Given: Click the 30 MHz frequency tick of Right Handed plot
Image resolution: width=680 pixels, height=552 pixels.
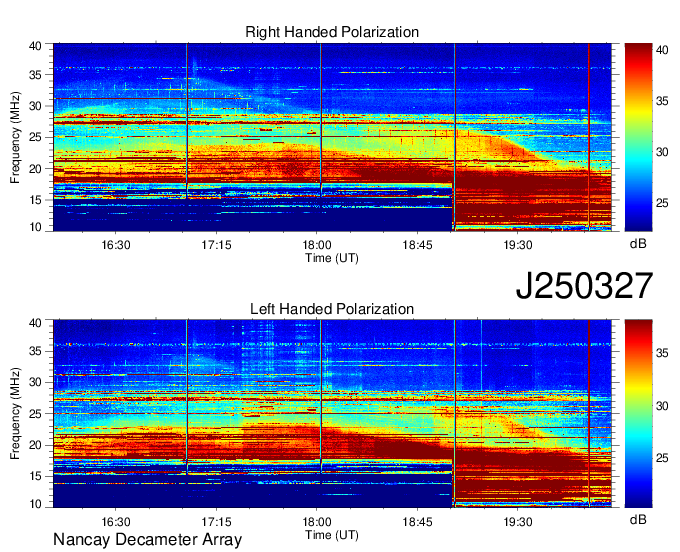Looking at the screenshot, I should (x=36, y=106).
